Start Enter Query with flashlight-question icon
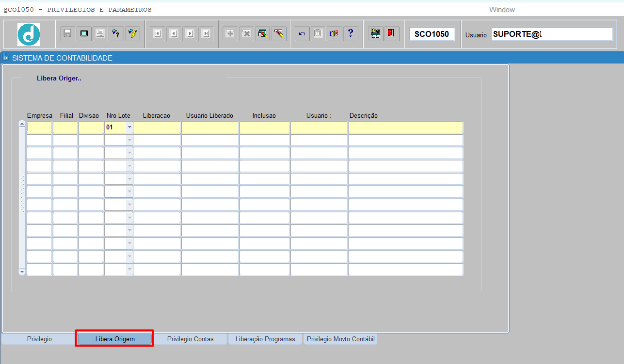 116,33
